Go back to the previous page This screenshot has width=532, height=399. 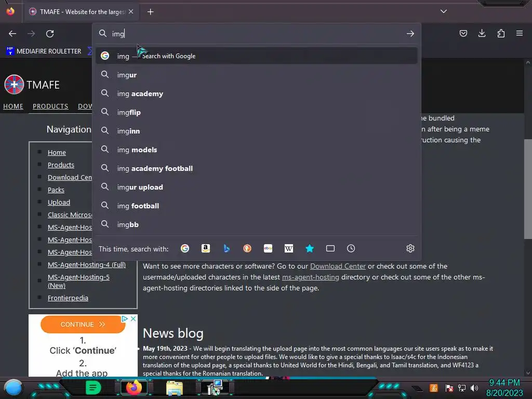point(12,34)
